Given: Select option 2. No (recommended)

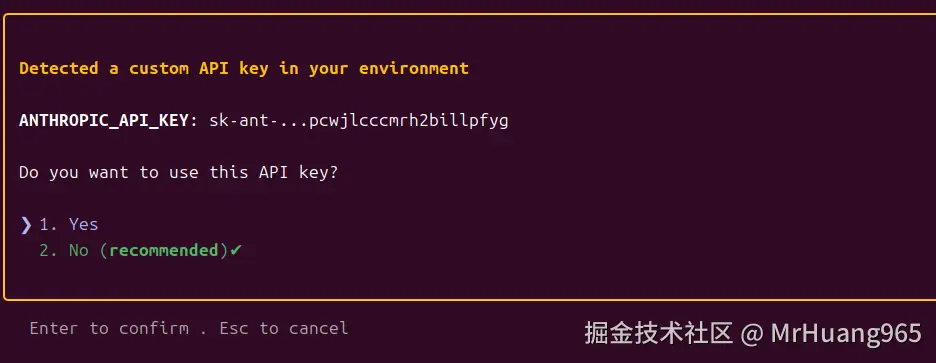Looking at the screenshot, I should [x=140, y=251].
